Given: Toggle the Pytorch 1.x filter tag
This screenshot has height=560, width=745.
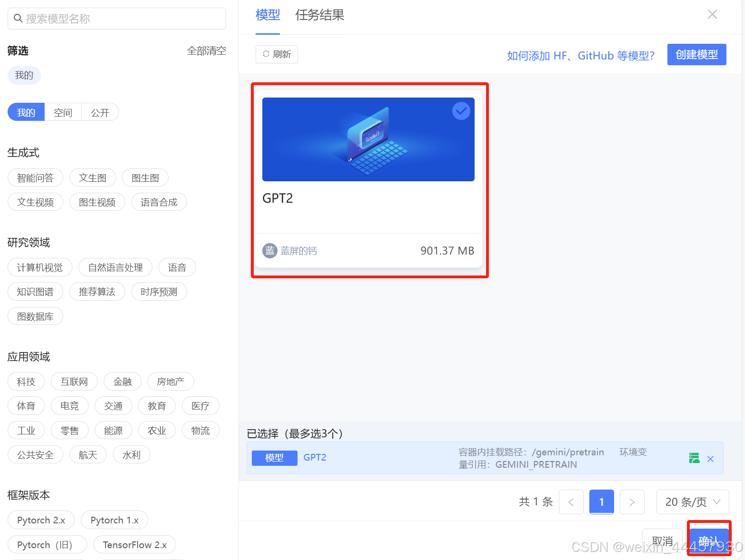Looking at the screenshot, I should (114, 520).
